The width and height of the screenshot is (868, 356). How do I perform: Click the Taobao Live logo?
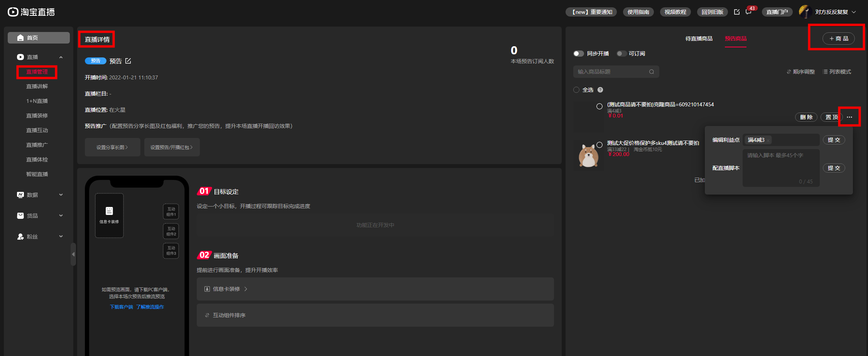[x=31, y=12]
